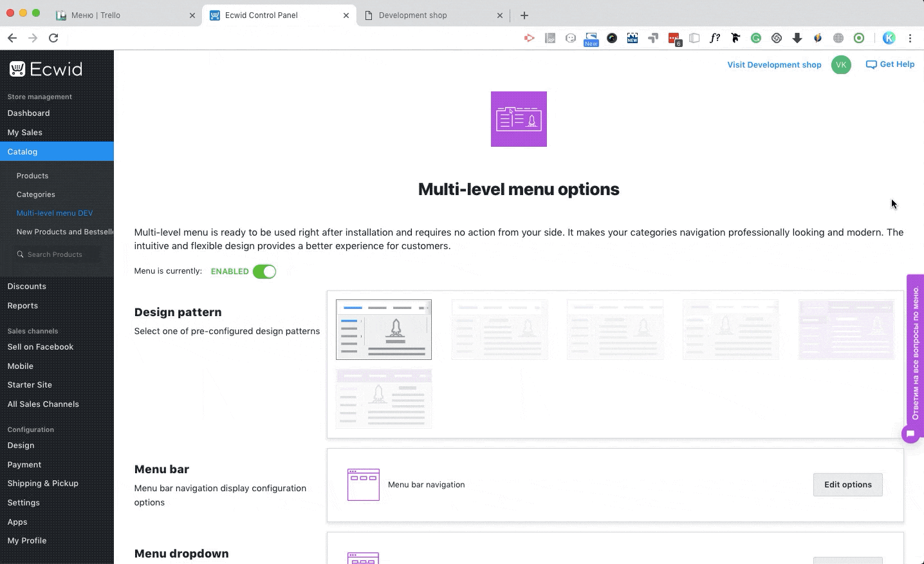Open the Chrome three-dot menu
This screenshot has height=564, width=924.
[x=910, y=38]
